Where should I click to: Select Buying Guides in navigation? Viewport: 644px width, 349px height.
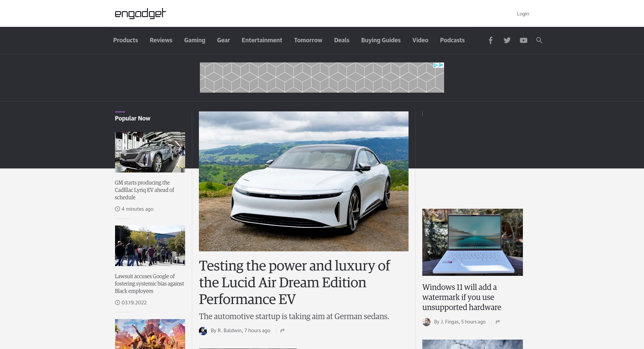tap(381, 40)
